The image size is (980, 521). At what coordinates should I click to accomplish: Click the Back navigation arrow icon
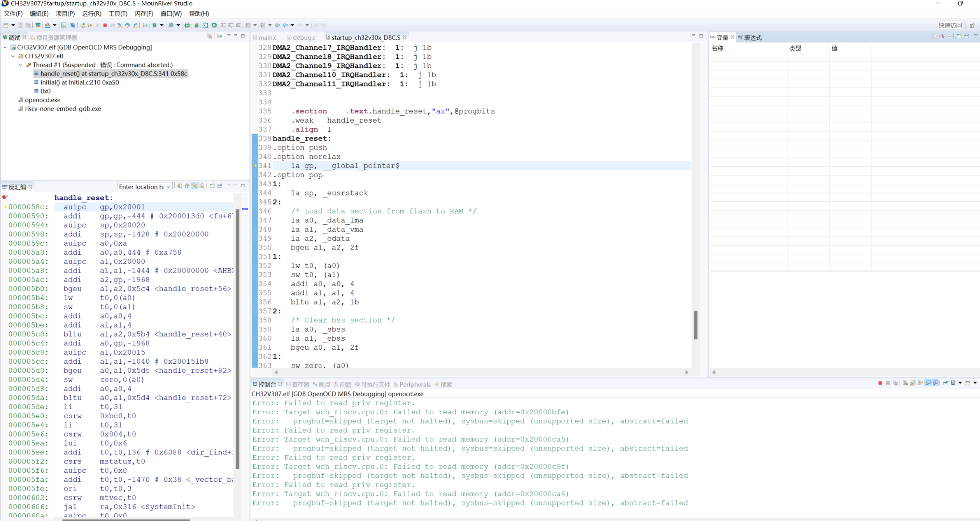[285, 25]
